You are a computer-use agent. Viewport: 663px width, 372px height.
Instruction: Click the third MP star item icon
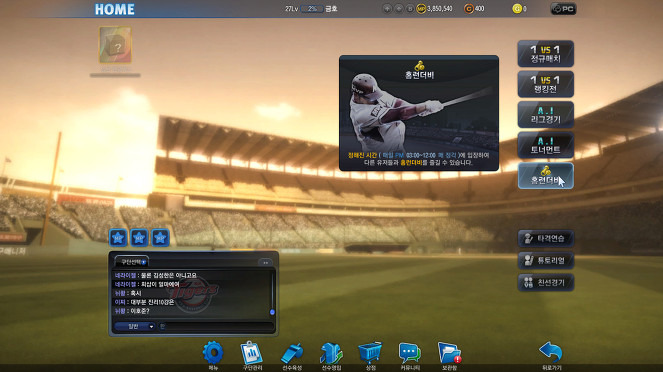[x=160, y=238]
